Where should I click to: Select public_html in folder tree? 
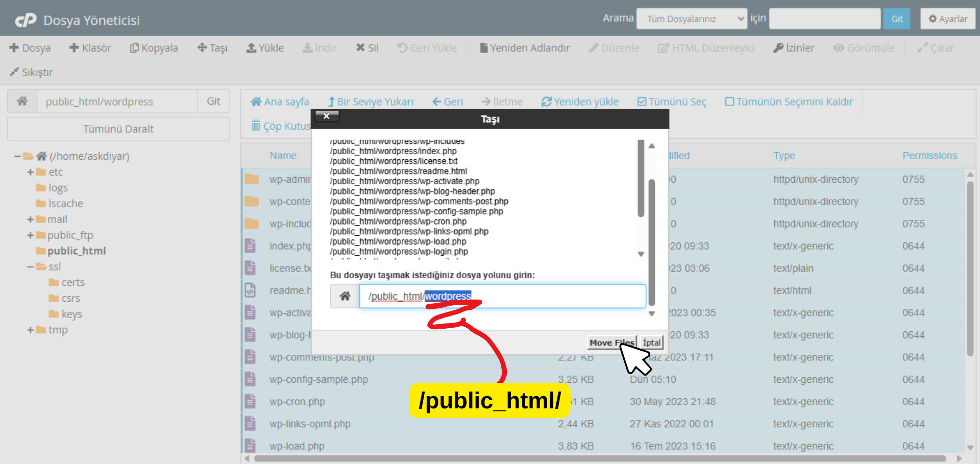pos(71,251)
